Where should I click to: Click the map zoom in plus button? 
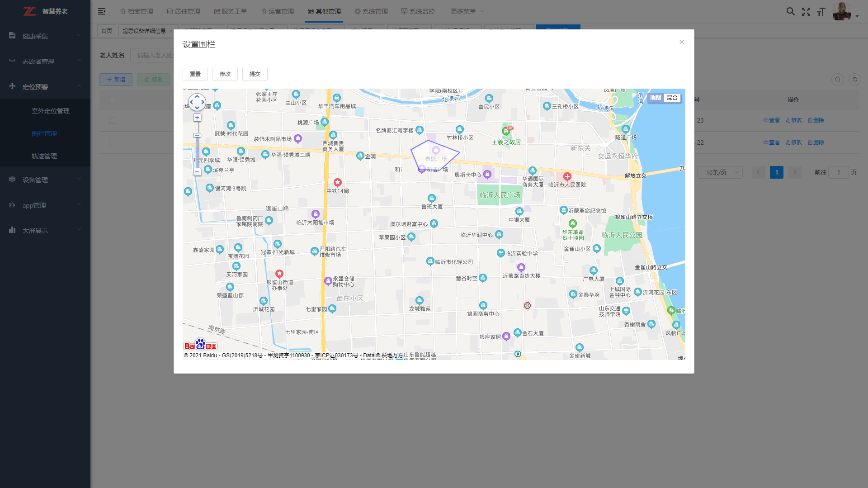[197, 118]
